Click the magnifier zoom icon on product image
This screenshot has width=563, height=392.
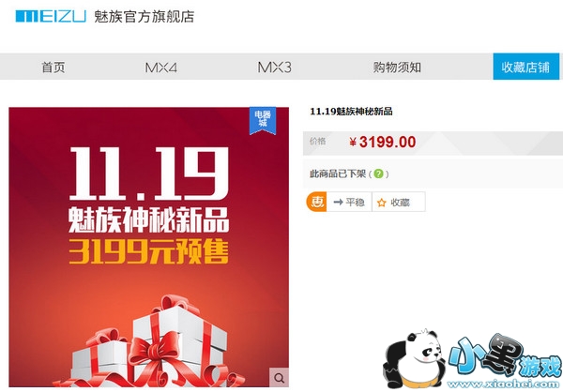tap(279, 377)
